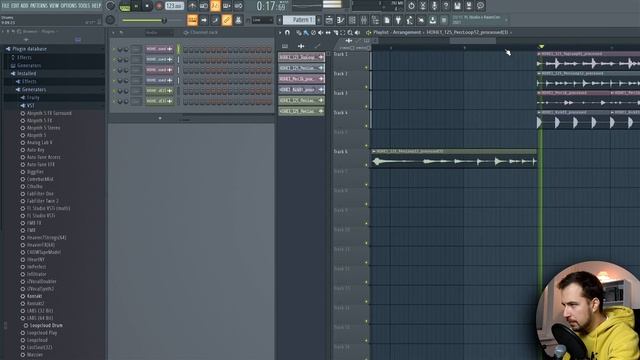Mute Track 6 in playlist
Viewport: 640px width, 360px height.
coord(366,165)
